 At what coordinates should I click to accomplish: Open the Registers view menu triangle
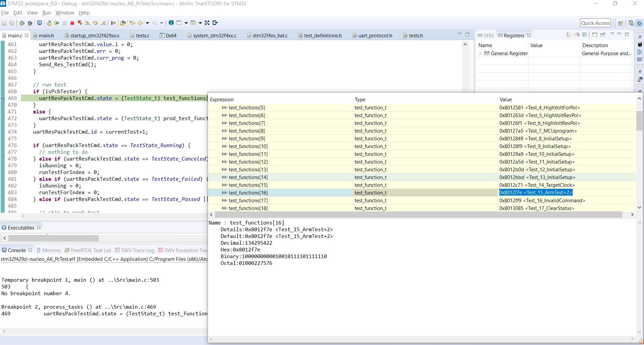pyautogui.click(x=612, y=34)
